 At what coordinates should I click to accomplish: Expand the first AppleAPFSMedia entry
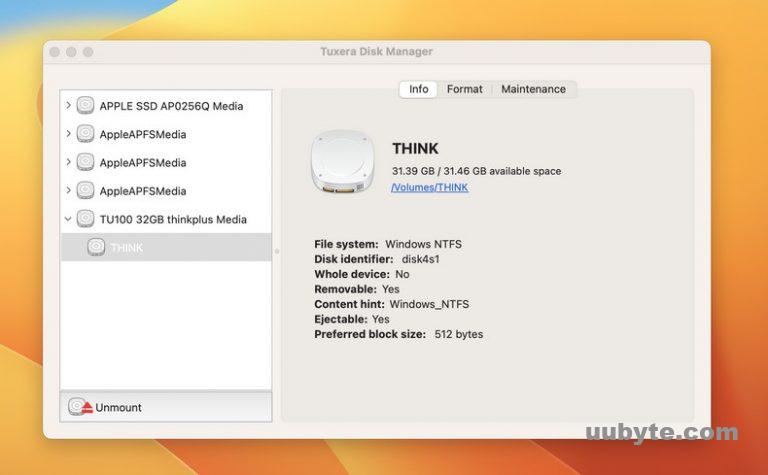[68, 134]
